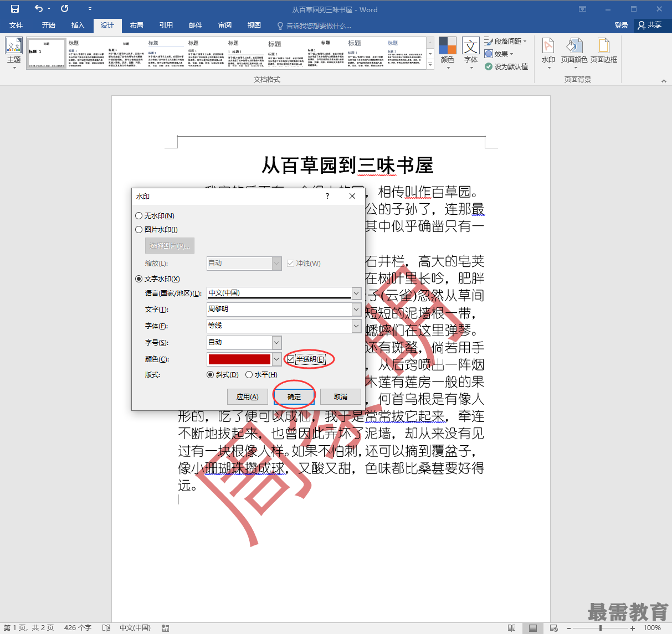Click the red color swatch in the dialog
672x634 pixels.
pos(239,359)
